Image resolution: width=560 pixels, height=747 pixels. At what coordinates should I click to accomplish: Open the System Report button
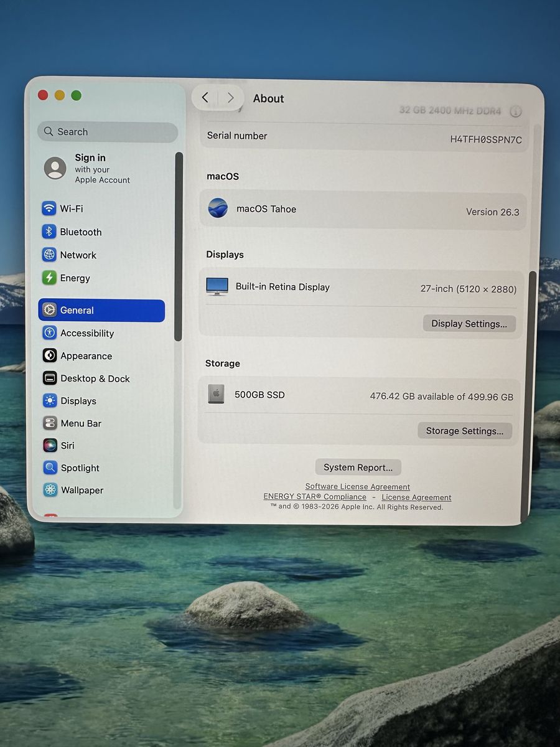(x=358, y=467)
